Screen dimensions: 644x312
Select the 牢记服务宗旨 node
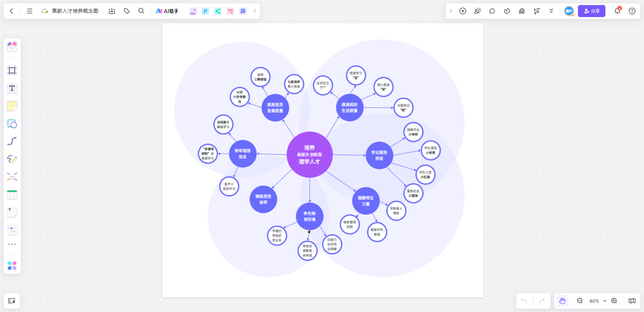(x=379, y=155)
